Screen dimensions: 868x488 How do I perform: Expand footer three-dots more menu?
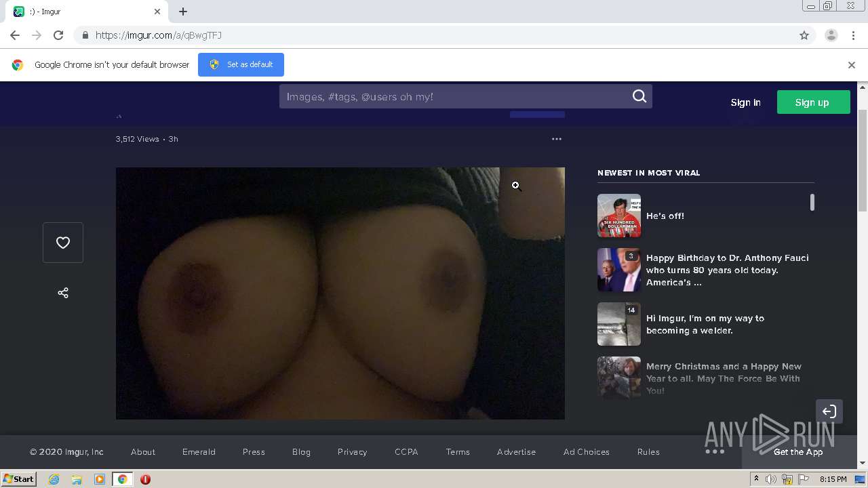tap(715, 451)
